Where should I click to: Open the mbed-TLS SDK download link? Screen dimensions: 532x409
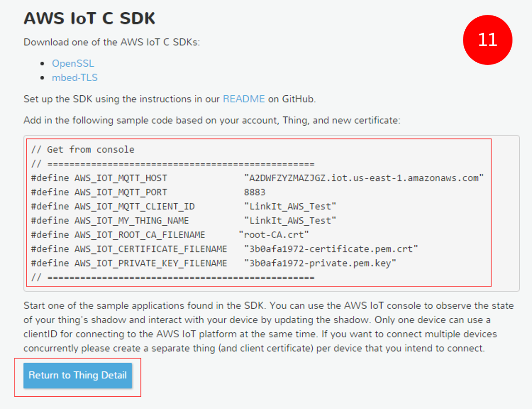click(x=74, y=78)
